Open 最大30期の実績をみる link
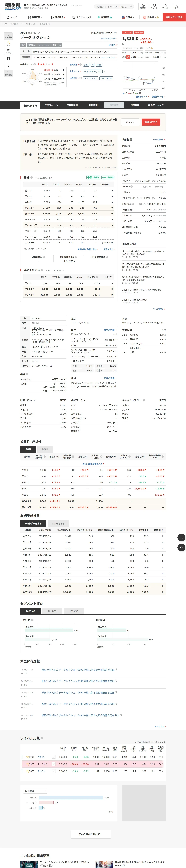186x868 pixels. [93, 464]
